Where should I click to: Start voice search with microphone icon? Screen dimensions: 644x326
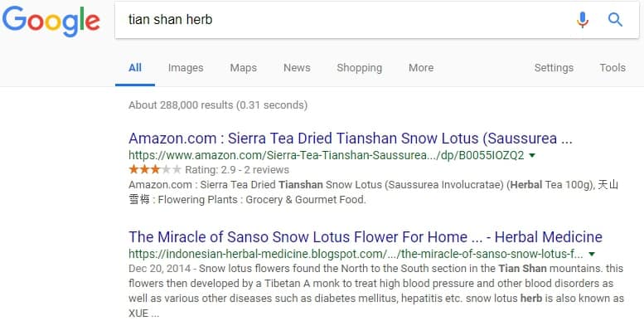[583, 19]
